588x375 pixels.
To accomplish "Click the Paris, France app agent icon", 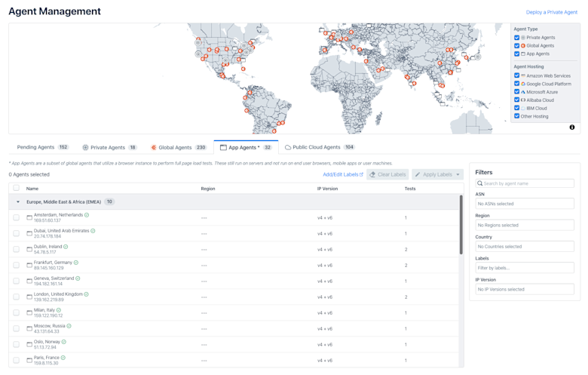I will pyautogui.click(x=29, y=361).
